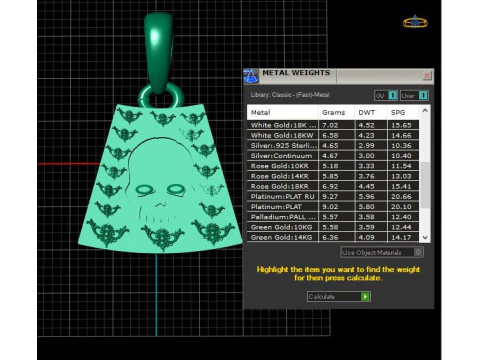Click the 20.10 SPG value
Screen dimensions: 480x360
401,207
